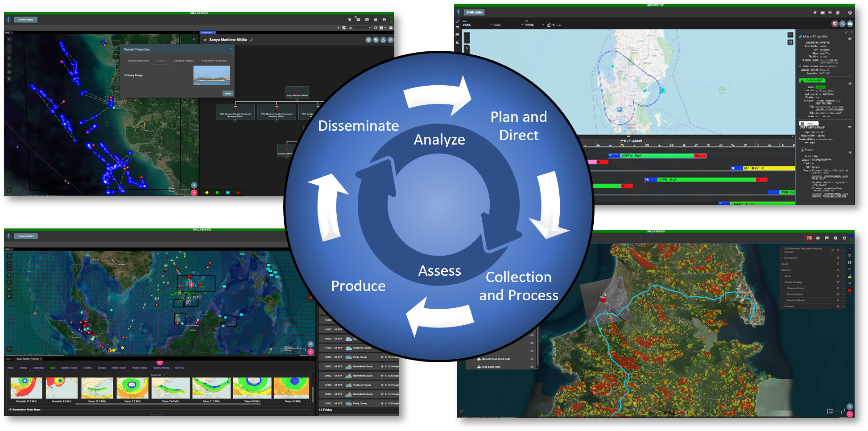The width and height of the screenshot is (868, 431).
Task: Open the Primary Image ship thumbnail
Action: pos(212,75)
